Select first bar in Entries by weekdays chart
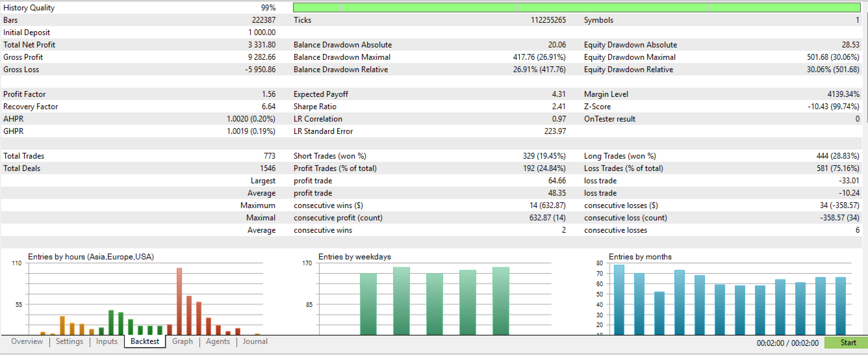The width and height of the screenshot is (868, 355). pos(368,304)
